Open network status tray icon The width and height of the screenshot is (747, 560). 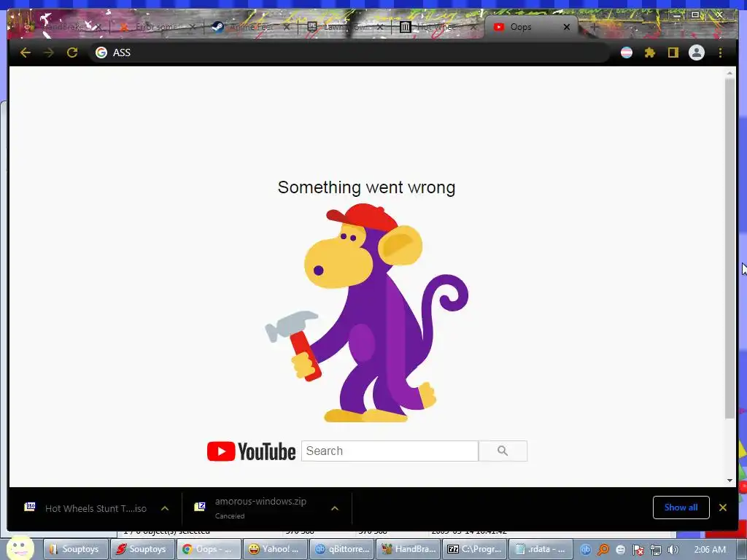[656, 550]
